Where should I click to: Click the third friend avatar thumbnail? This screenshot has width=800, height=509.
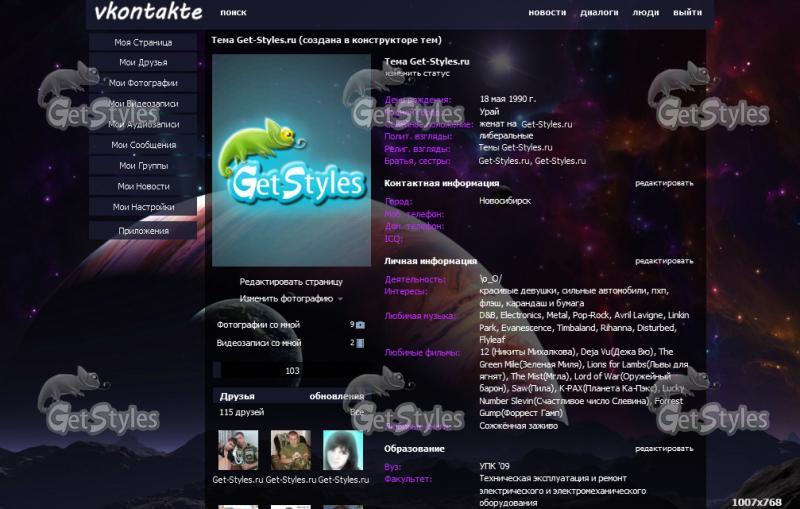tap(343, 450)
